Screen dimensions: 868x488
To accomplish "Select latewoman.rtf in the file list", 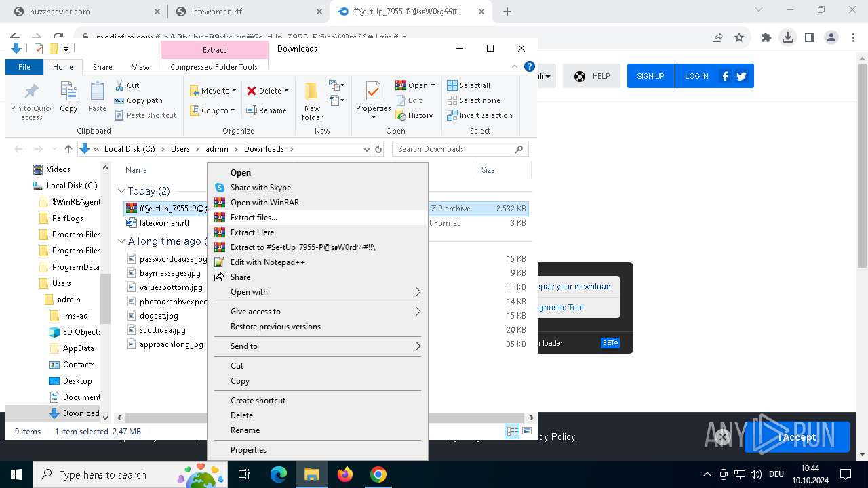I will pos(164,223).
